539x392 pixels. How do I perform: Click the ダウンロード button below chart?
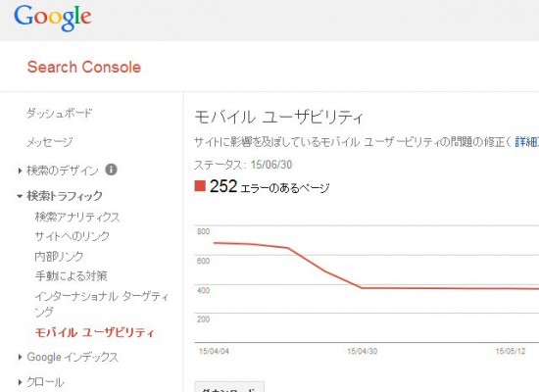coord(229,386)
